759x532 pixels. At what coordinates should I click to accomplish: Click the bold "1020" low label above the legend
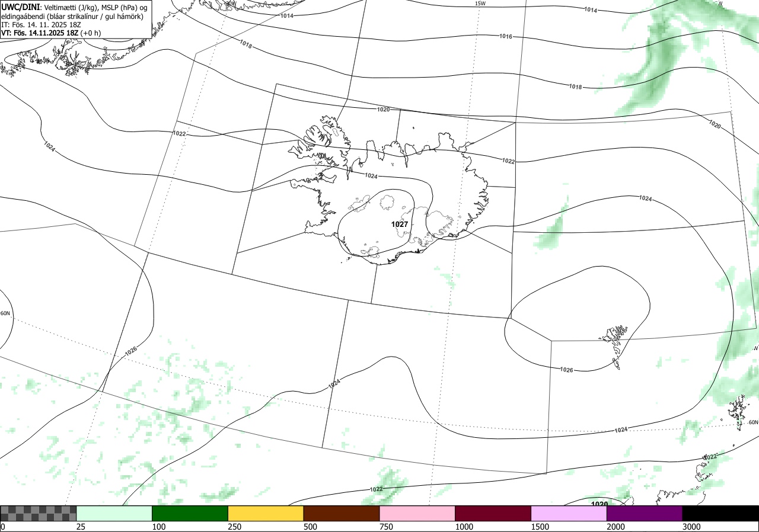[599, 504]
